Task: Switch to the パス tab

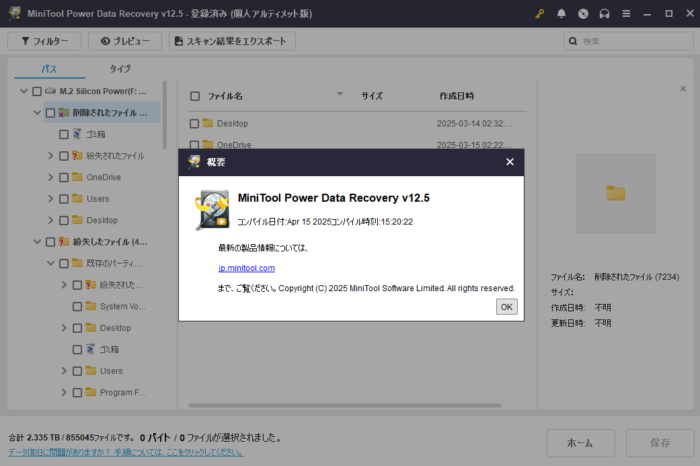Action: pos(49,69)
